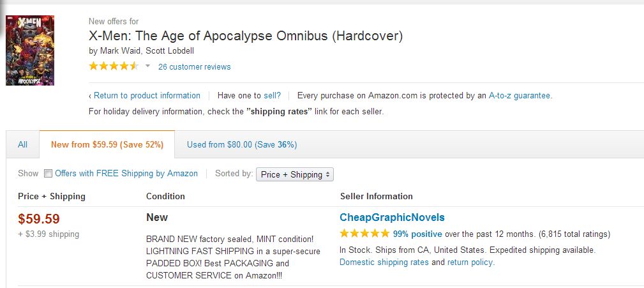Switch to the Used from $80.00 tab
Viewport: 644px width, 288px height.
point(241,145)
